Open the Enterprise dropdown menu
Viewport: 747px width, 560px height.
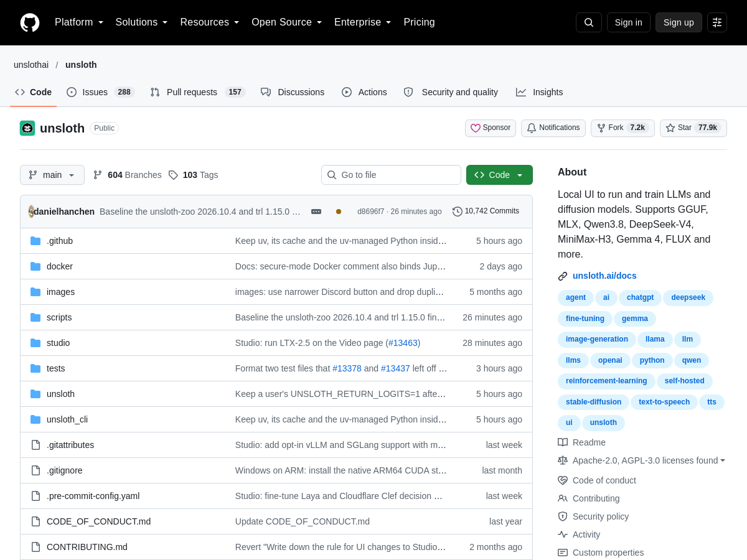(363, 22)
